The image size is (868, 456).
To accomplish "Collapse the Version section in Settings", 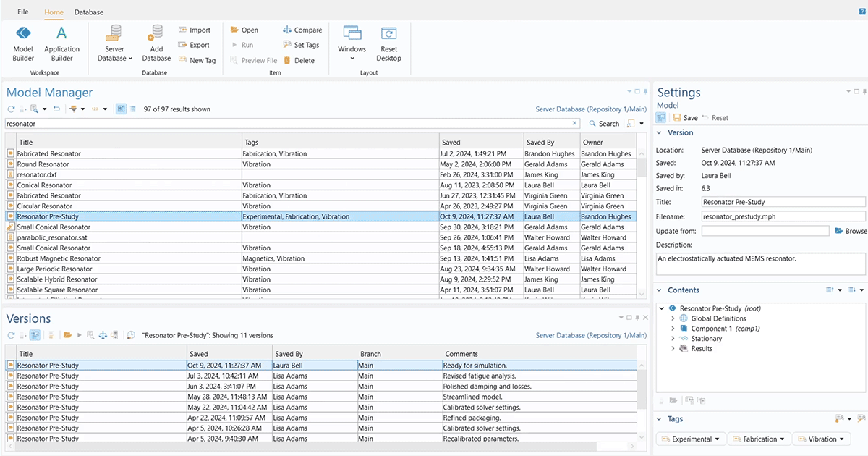I will click(x=660, y=132).
